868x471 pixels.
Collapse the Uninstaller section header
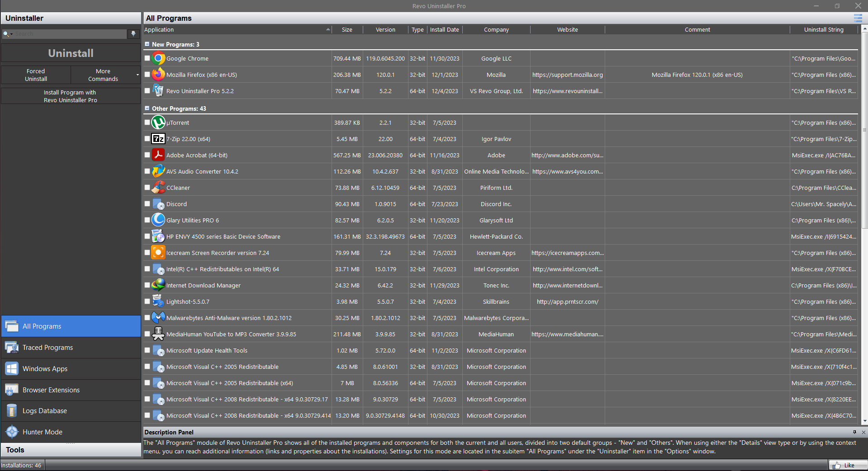71,18
